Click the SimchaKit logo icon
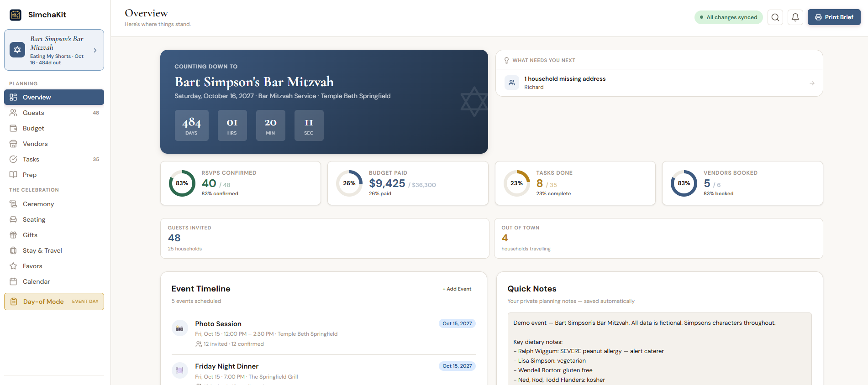Viewport: 868px width, 385px height. click(16, 15)
